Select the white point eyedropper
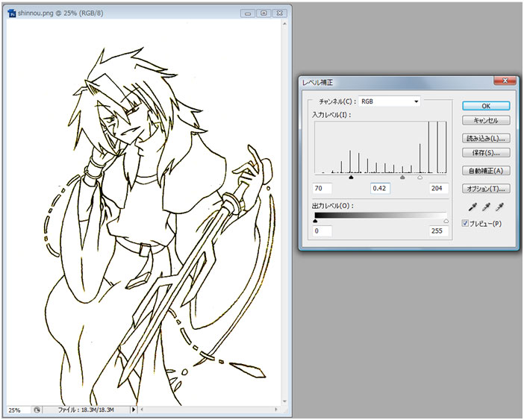The width and height of the screenshot is (524, 420). (499, 207)
